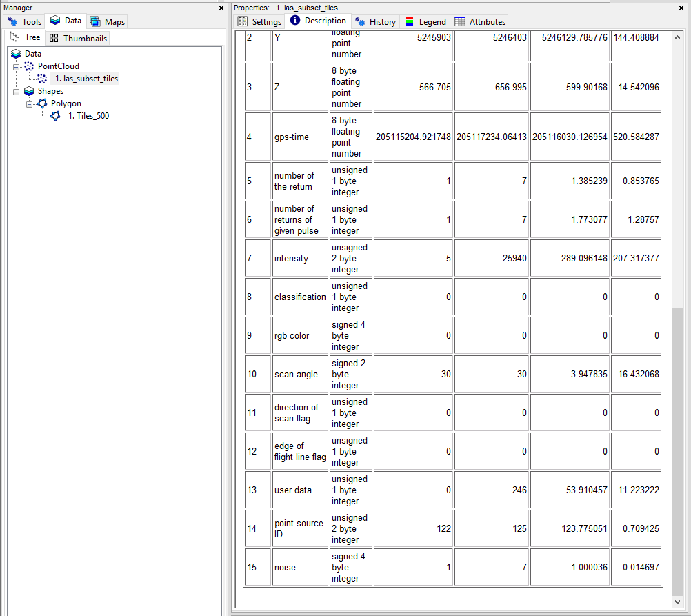Open the Attributes properties tab
691x616 pixels.
click(480, 21)
